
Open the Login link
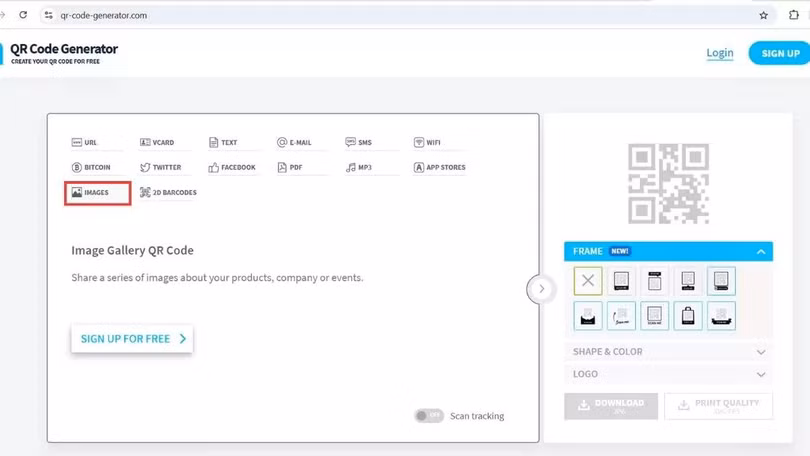719,53
